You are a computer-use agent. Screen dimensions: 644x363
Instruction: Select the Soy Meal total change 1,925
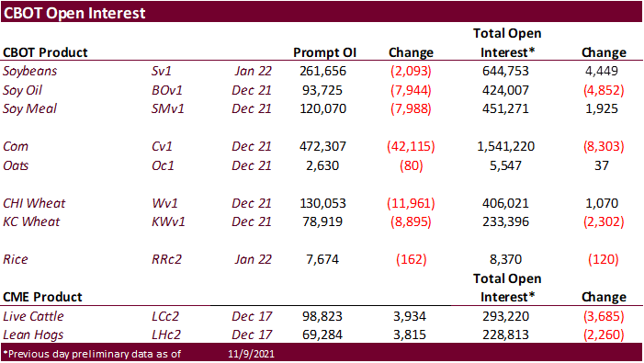pos(602,108)
